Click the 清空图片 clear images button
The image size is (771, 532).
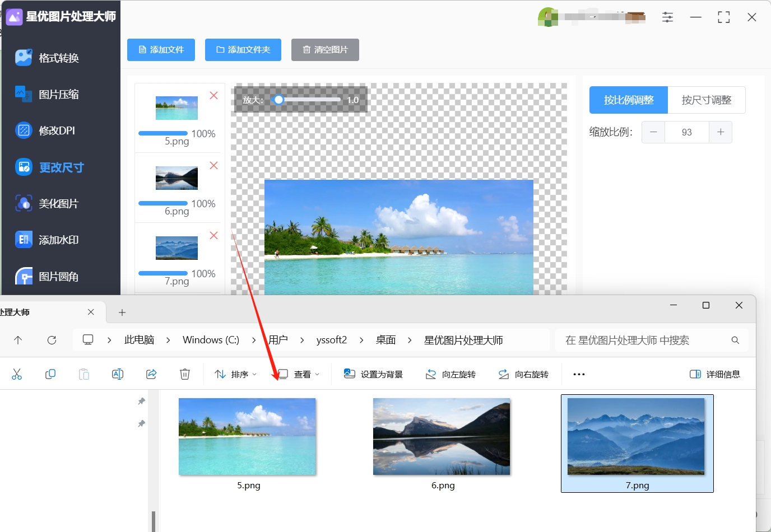click(x=325, y=50)
